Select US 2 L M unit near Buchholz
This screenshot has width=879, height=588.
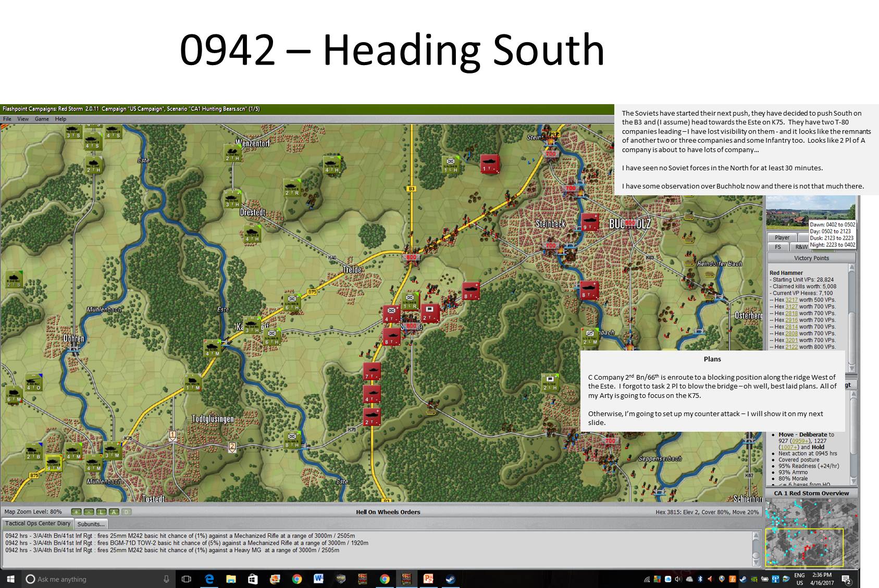coord(590,336)
